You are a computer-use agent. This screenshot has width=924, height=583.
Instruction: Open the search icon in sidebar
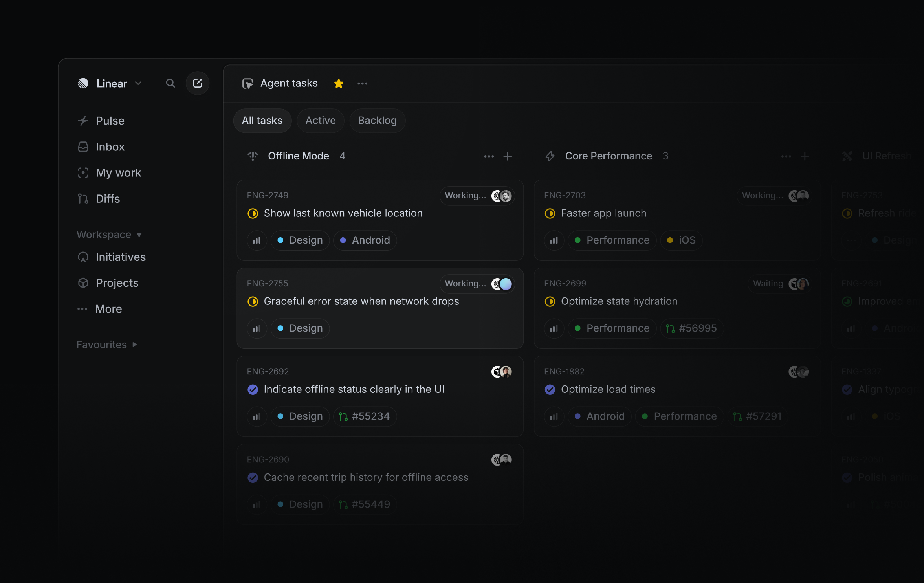[x=170, y=83]
